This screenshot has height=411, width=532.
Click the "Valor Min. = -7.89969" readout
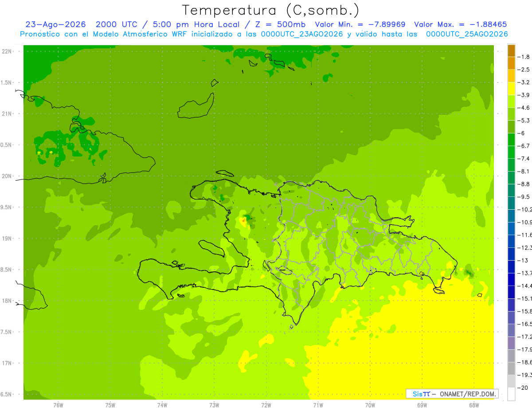click(360, 24)
